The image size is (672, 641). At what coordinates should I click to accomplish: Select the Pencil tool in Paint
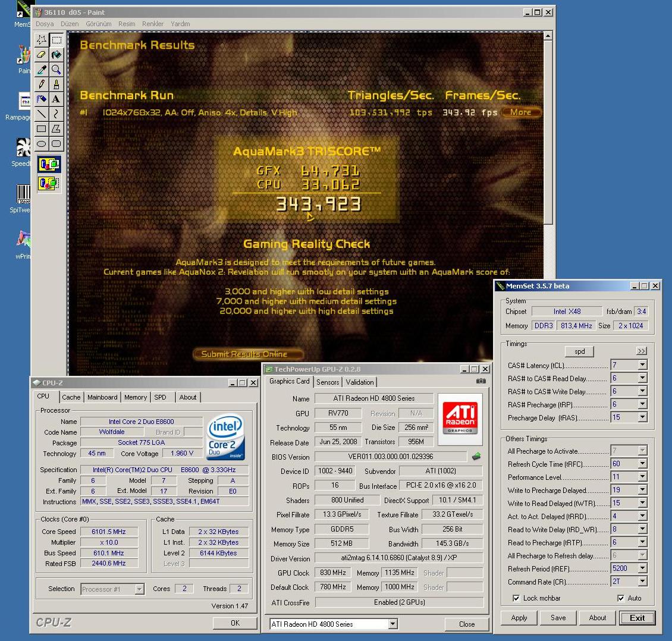pyautogui.click(x=42, y=84)
